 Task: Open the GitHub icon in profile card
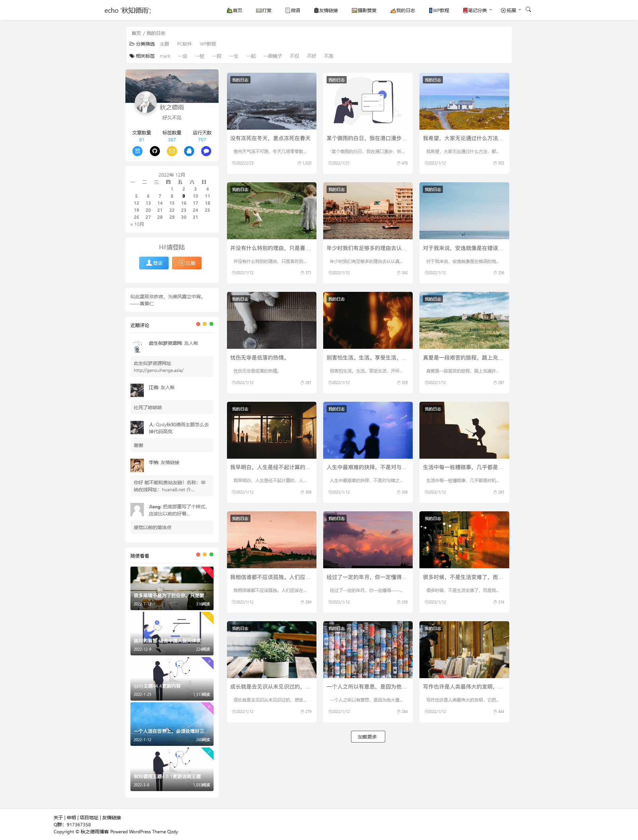(155, 151)
